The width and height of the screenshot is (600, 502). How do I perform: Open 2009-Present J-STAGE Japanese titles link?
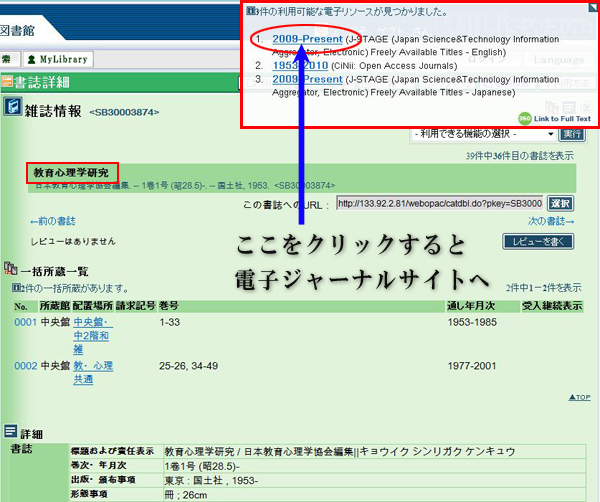point(307,79)
